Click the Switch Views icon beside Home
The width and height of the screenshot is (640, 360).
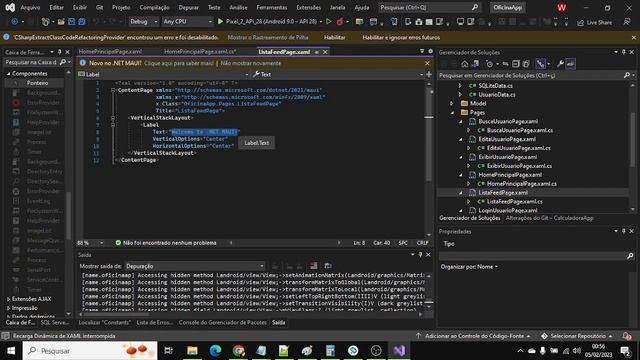[475, 64]
